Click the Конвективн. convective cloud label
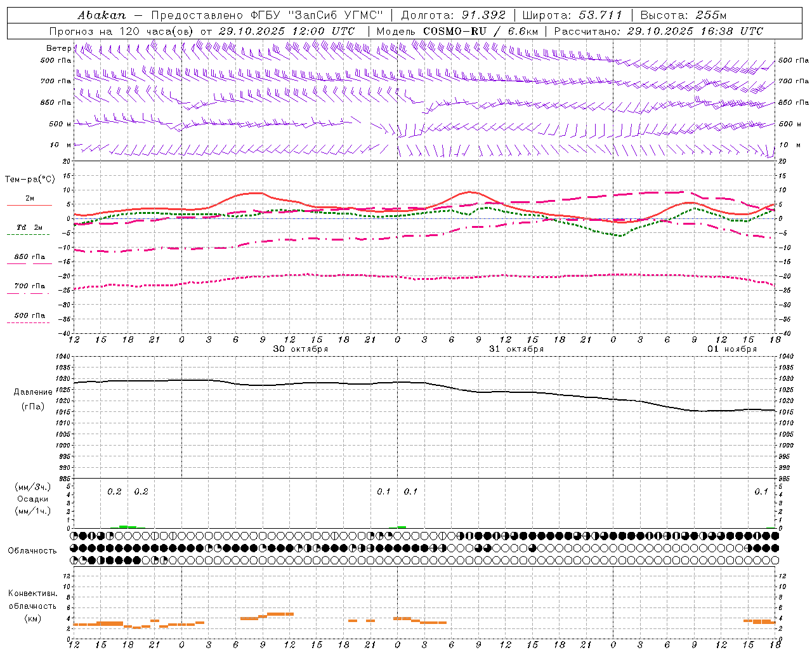Screen dimensions: 812x650 (33, 594)
